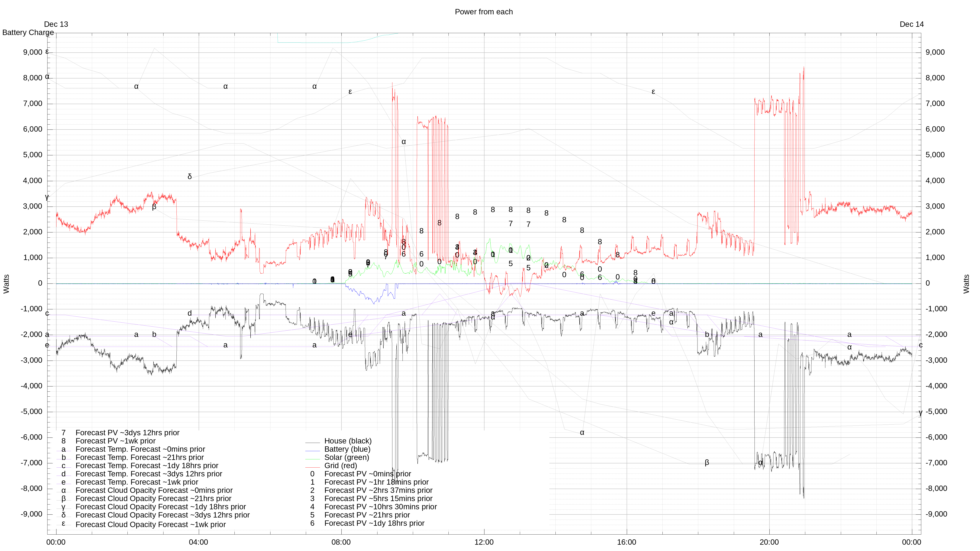980x551 pixels.
Task: Click the chart title "Power from each"
Action: (x=483, y=12)
